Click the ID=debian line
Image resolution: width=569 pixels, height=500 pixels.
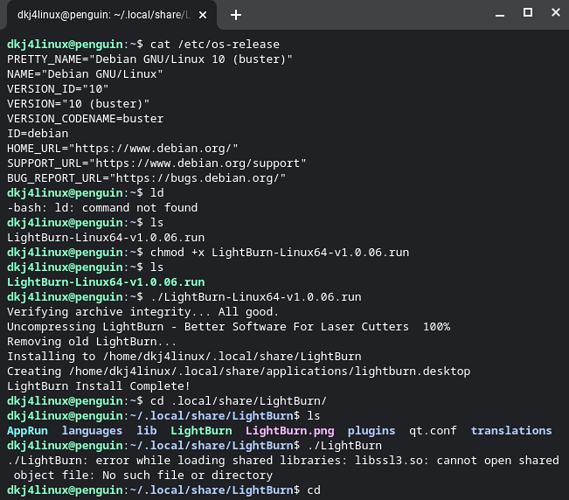click(x=38, y=134)
